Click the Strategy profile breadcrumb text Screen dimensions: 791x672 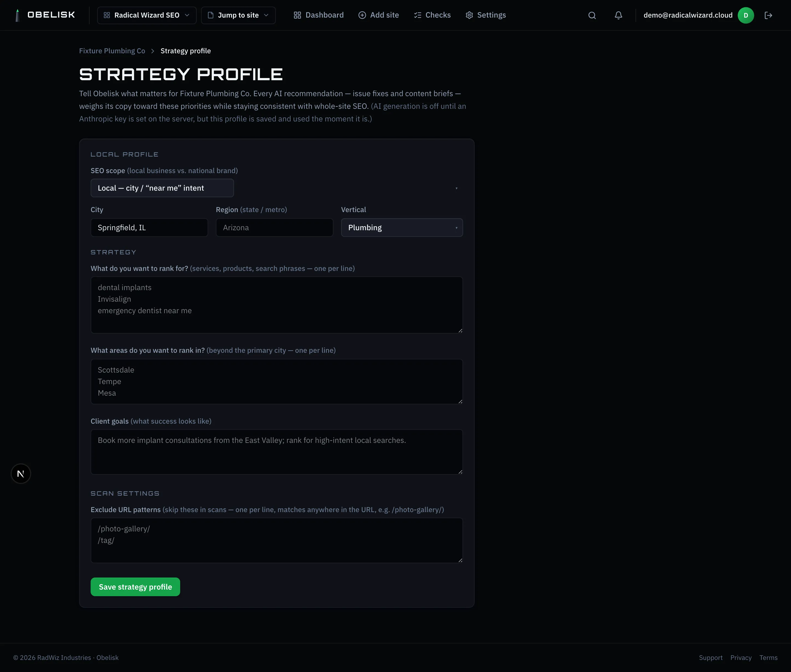(x=185, y=51)
